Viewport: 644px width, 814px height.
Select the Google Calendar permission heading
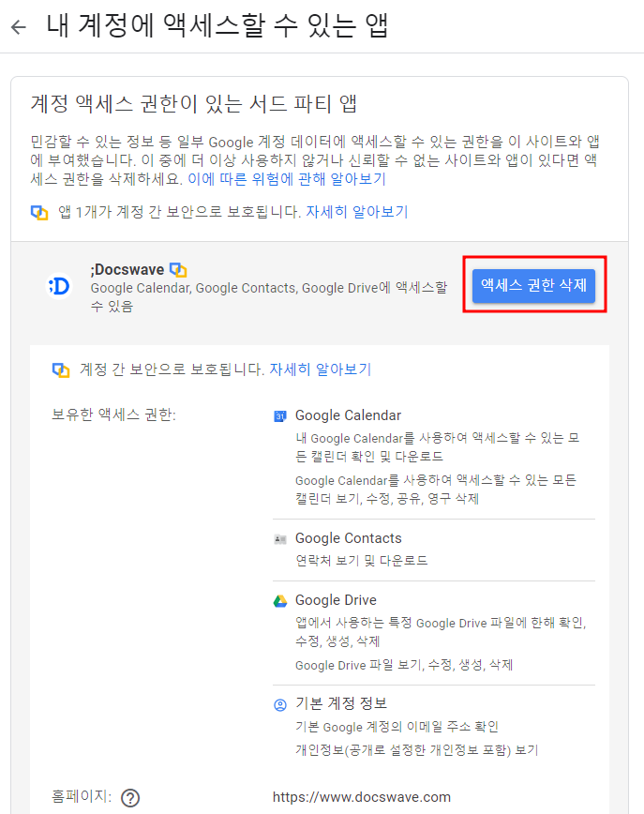tap(348, 415)
